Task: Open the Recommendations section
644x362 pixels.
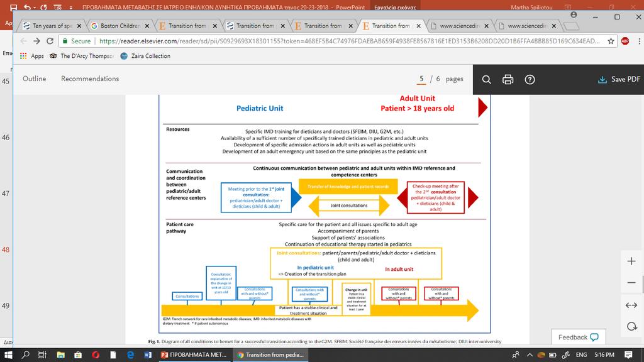Action: 90,79
